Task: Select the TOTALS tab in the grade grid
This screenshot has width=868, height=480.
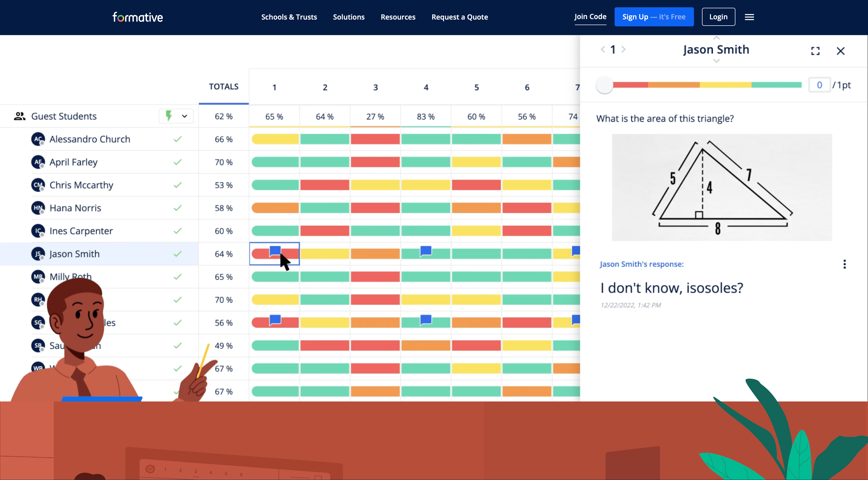Action: [x=224, y=87]
